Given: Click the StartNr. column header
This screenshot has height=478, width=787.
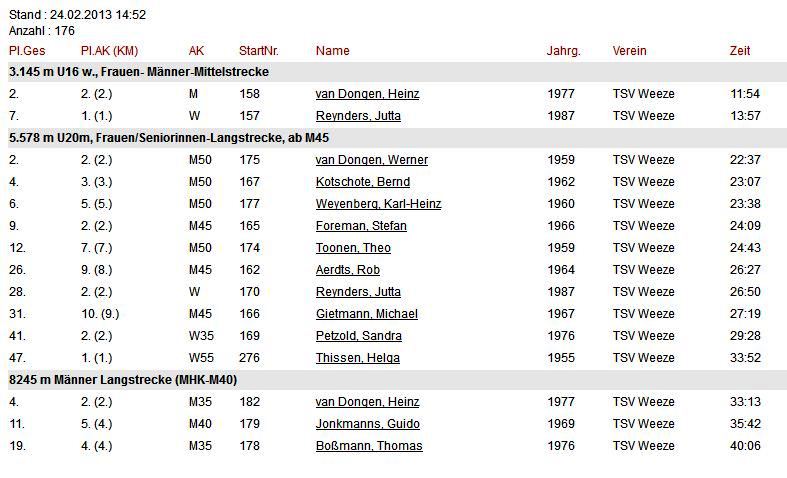Looking at the screenshot, I should (x=259, y=51).
